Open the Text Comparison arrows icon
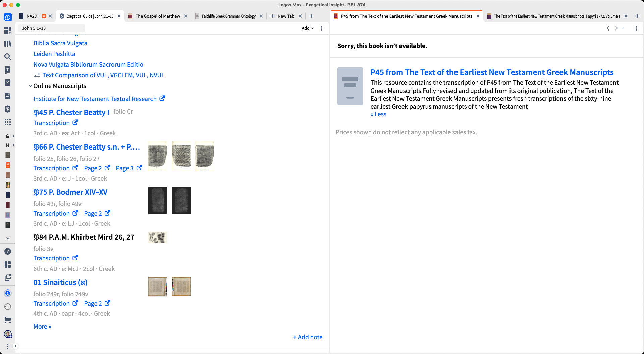Viewport: 644px width, 354px height. point(37,75)
